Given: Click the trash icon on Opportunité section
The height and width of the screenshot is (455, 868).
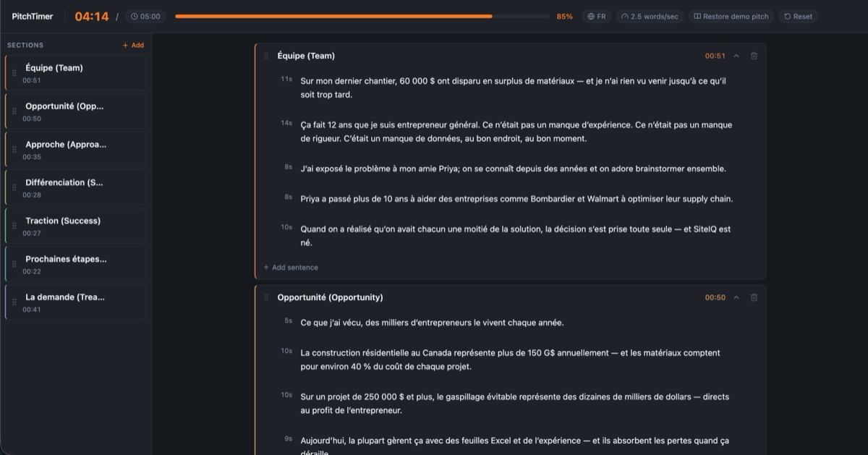Looking at the screenshot, I should pos(754,297).
